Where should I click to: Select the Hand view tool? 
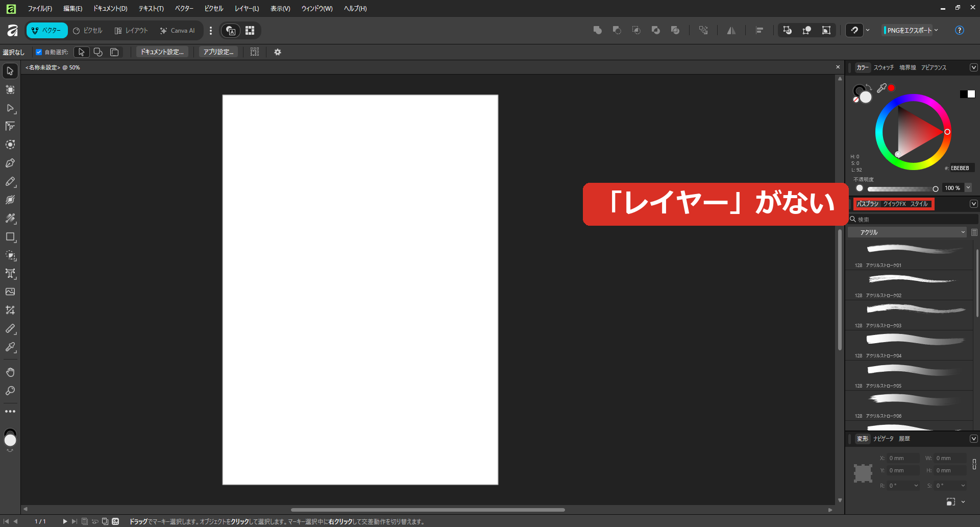(10, 372)
